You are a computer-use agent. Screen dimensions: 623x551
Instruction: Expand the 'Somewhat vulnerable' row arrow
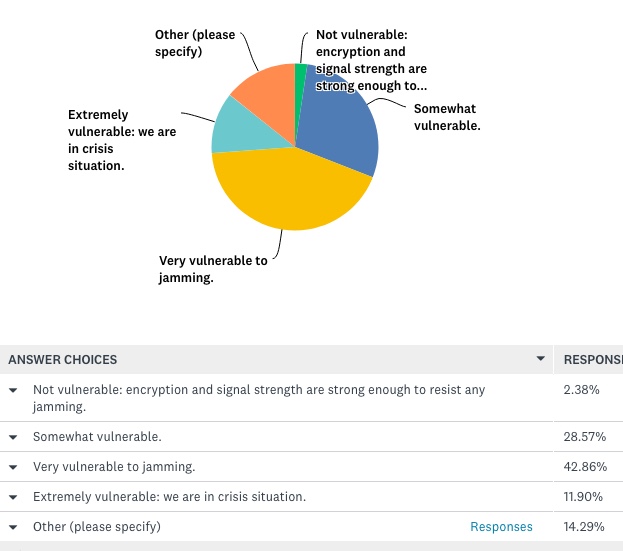pyautogui.click(x=13, y=437)
